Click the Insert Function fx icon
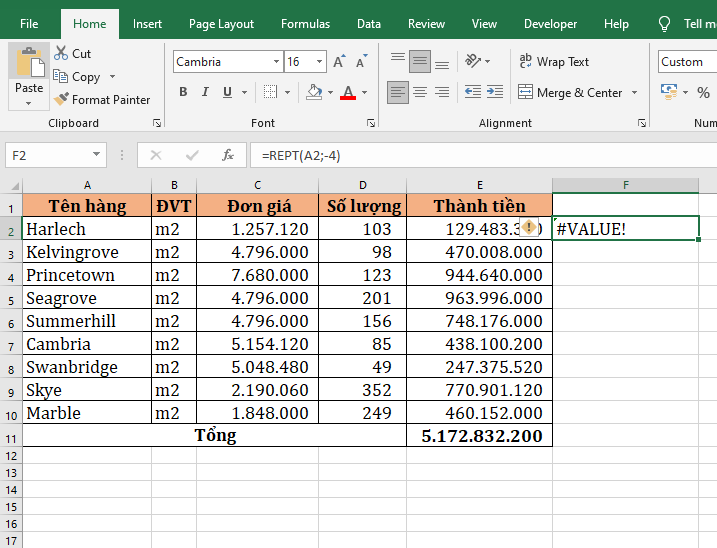 click(228, 155)
